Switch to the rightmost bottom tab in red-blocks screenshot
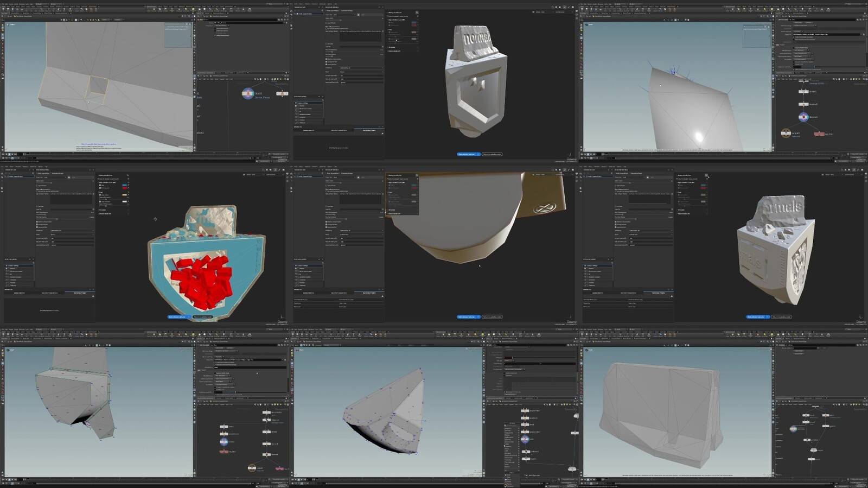The width and height of the screenshot is (868, 488). (80, 293)
